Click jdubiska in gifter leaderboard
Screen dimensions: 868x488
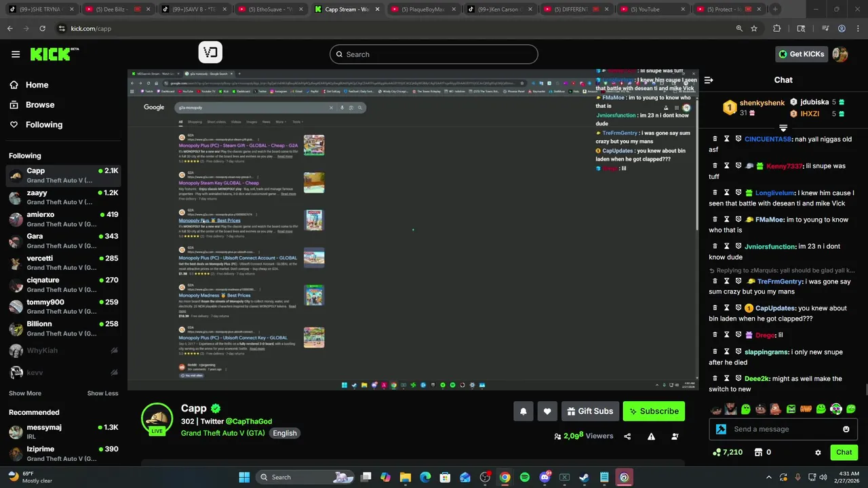click(814, 102)
